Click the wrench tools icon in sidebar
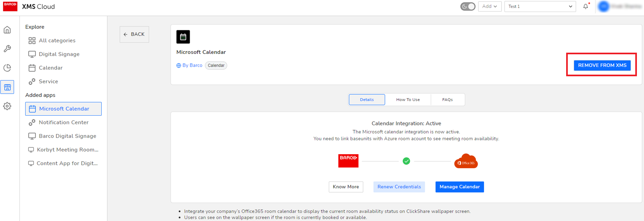 7,48
